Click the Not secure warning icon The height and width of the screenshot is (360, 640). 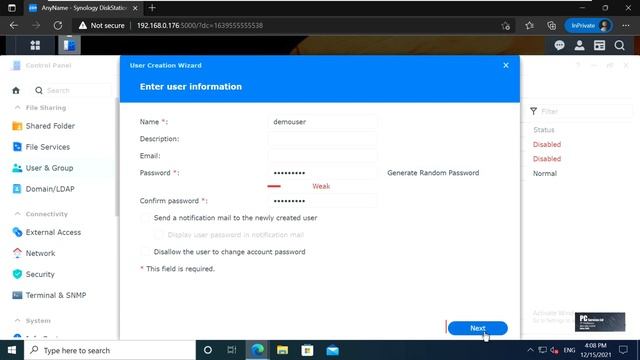pyautogui.click(x=83, y=25)
